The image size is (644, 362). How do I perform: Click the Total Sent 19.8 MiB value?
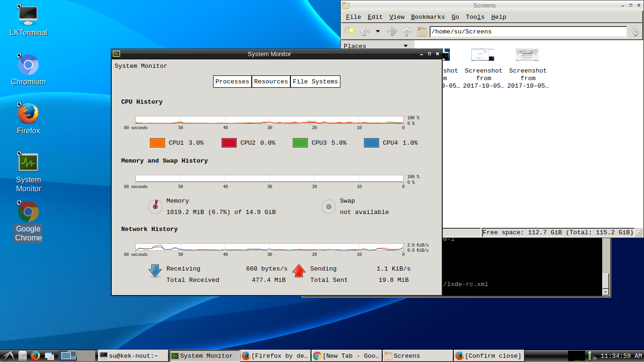[393, 280]
